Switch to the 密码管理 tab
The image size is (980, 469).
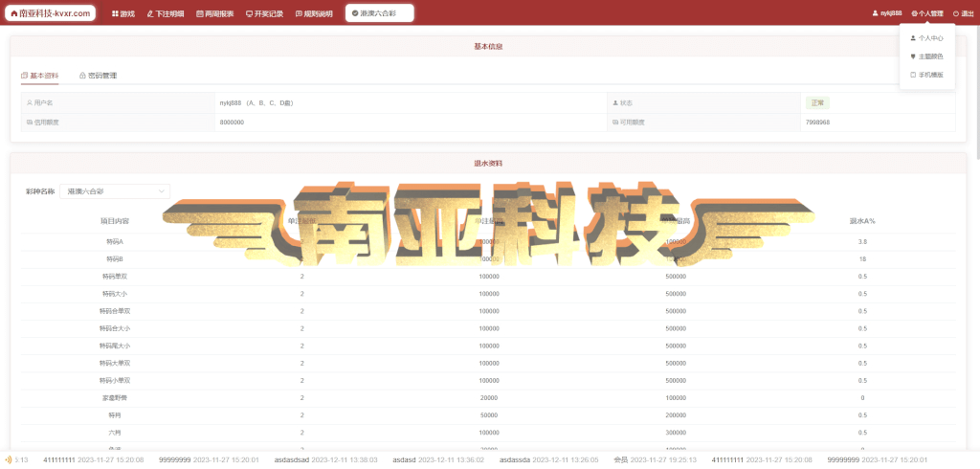point(99,76)
